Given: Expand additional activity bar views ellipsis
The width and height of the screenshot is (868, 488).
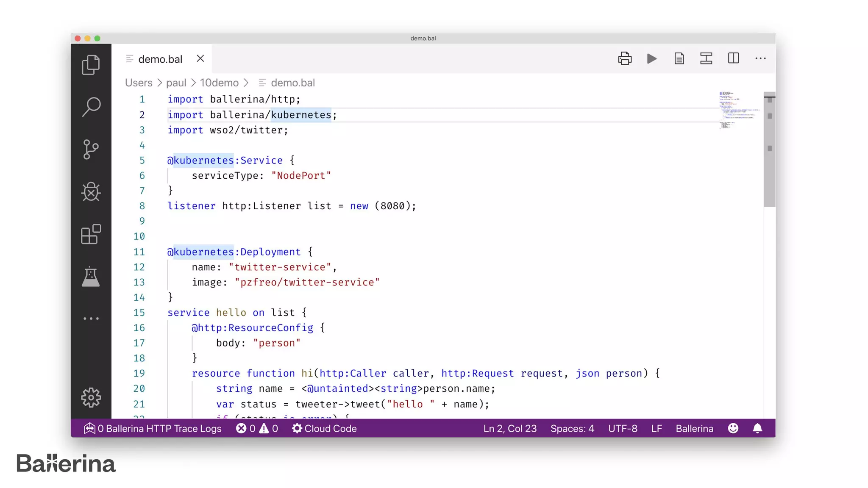Looking at the screenshot, I should [x=91, y=319].
